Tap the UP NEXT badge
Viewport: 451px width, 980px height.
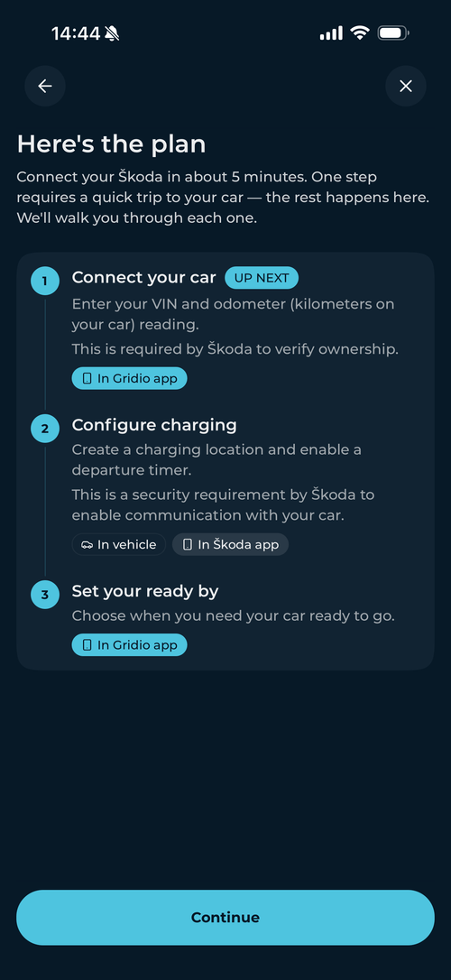pyautogui.click(x=262, y=278)
